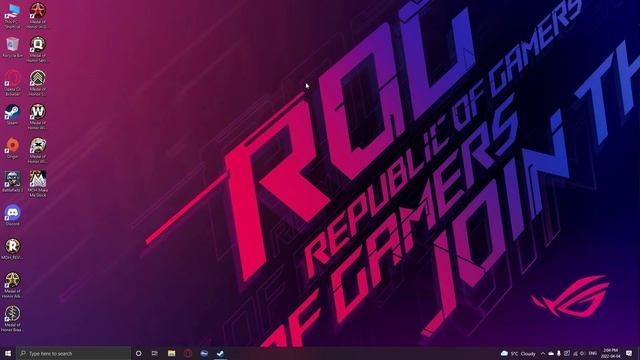Select the Medal of Honor Q emblem icon
The height and width of the screenshot is (360, 640).
(x=38, y=49)
